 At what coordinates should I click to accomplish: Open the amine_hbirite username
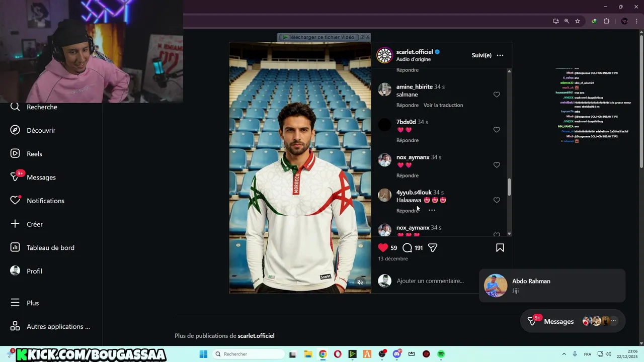click(x=415, y=87)
